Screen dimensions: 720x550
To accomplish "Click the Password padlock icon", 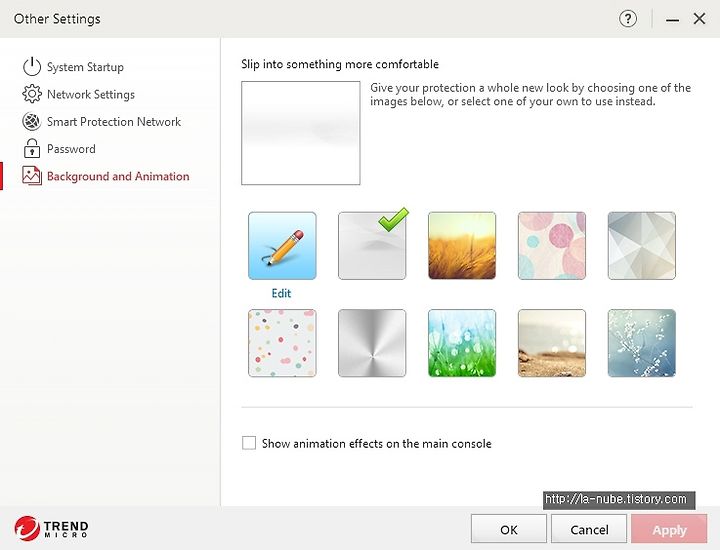I will (32, 148).
